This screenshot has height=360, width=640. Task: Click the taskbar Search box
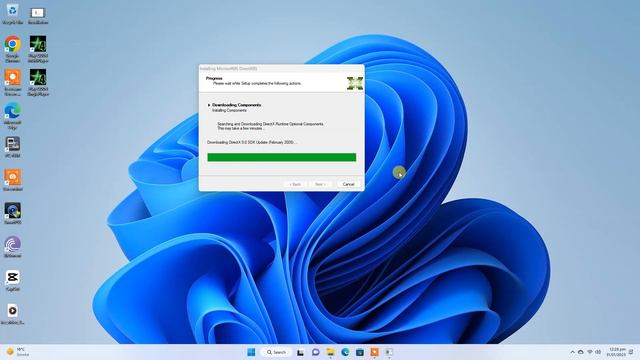[x=276, y=352]
